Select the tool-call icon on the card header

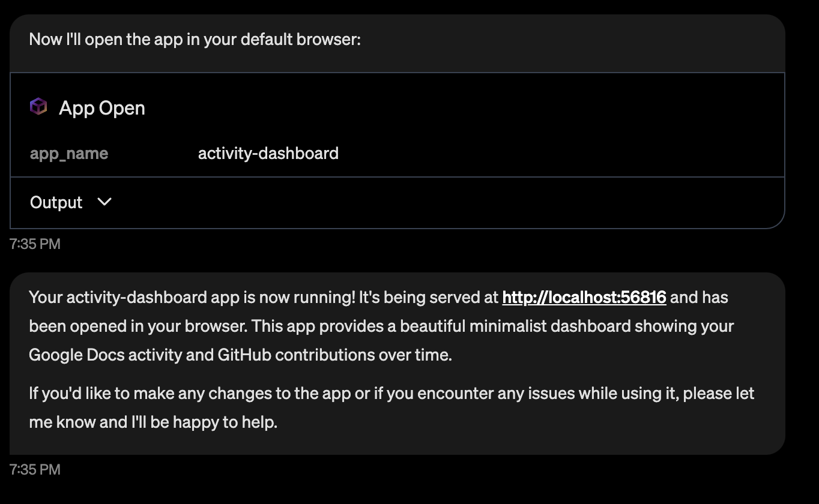[37, 107]
